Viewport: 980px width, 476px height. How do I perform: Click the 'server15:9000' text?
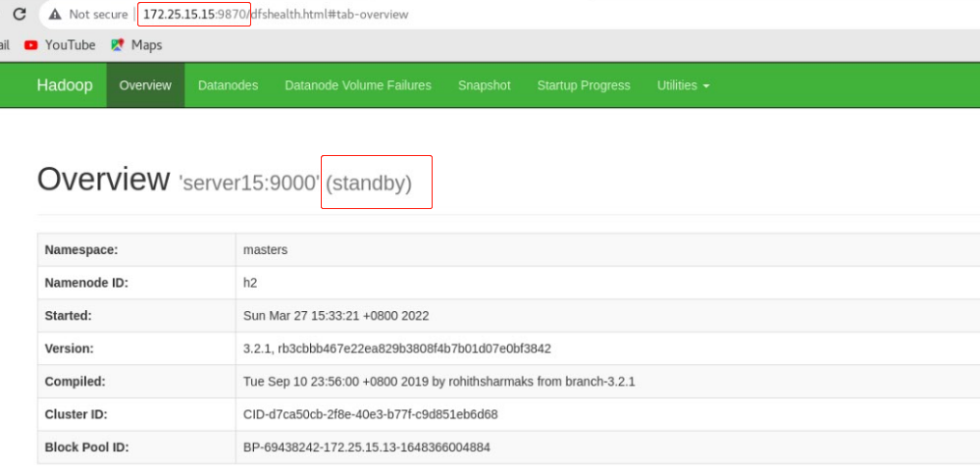[249, 183]
